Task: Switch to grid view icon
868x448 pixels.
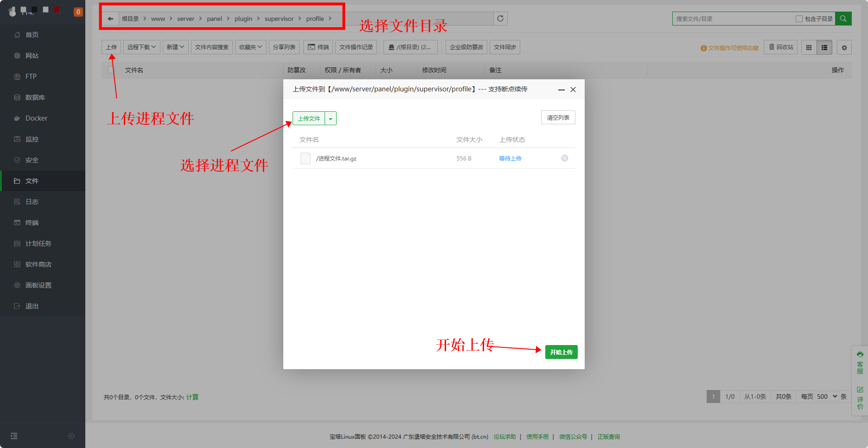Action: click(809, 47)
